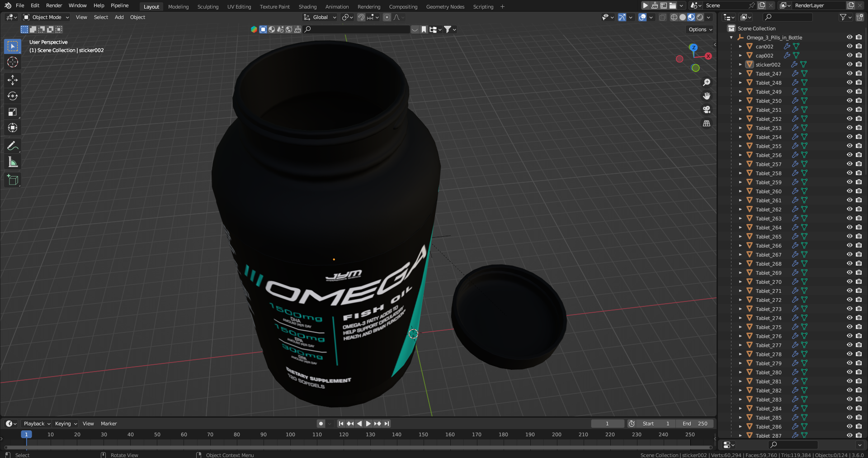Viewport: 868px width, 458px height.
Task: Switch to material preview shading
Action: [691, 17]
